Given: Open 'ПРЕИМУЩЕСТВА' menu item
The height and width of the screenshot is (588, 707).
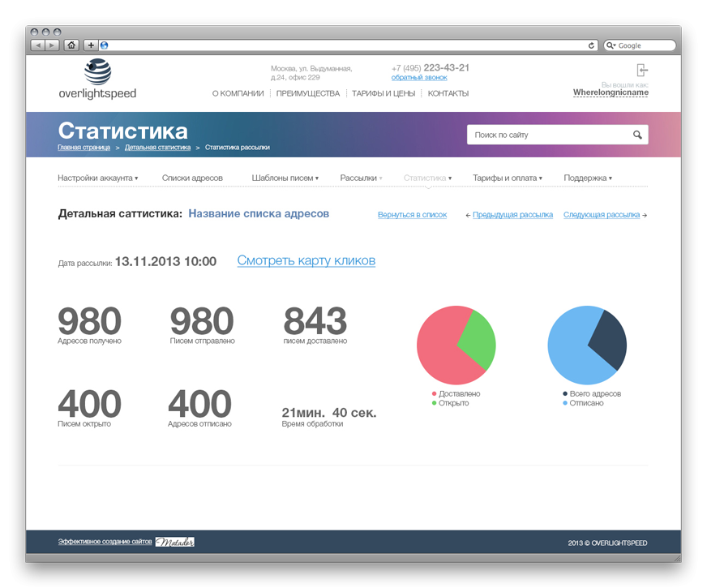Looking at the screenshot, I should 308,93.
